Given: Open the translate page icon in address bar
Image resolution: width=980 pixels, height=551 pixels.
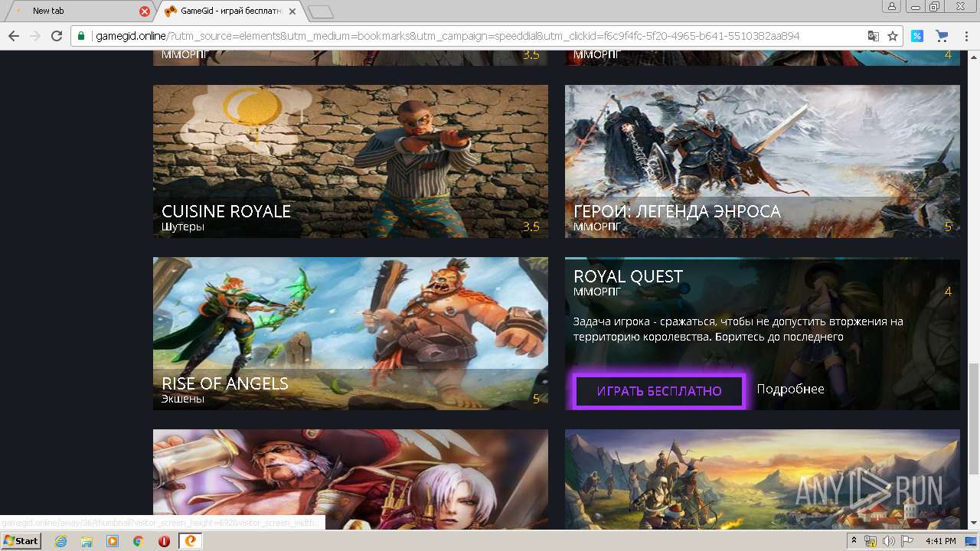Looking at the screenshot, I should click(x=873, y=36).
